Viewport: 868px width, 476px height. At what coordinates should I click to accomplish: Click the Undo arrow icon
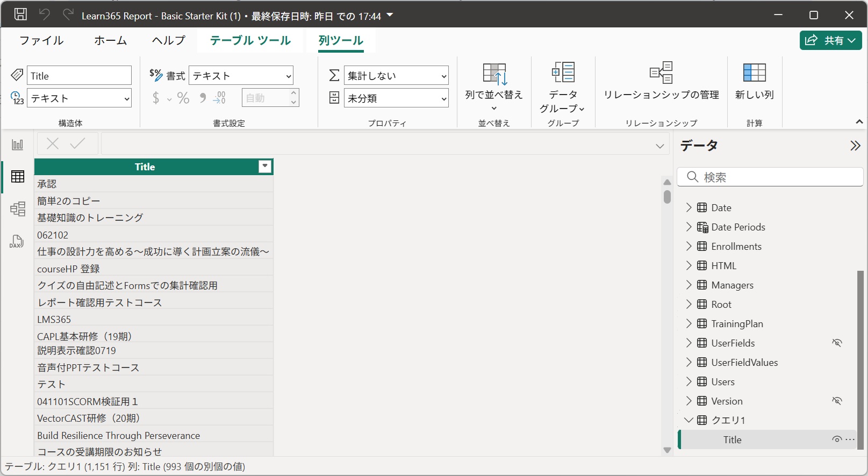(x=44, y=15)
